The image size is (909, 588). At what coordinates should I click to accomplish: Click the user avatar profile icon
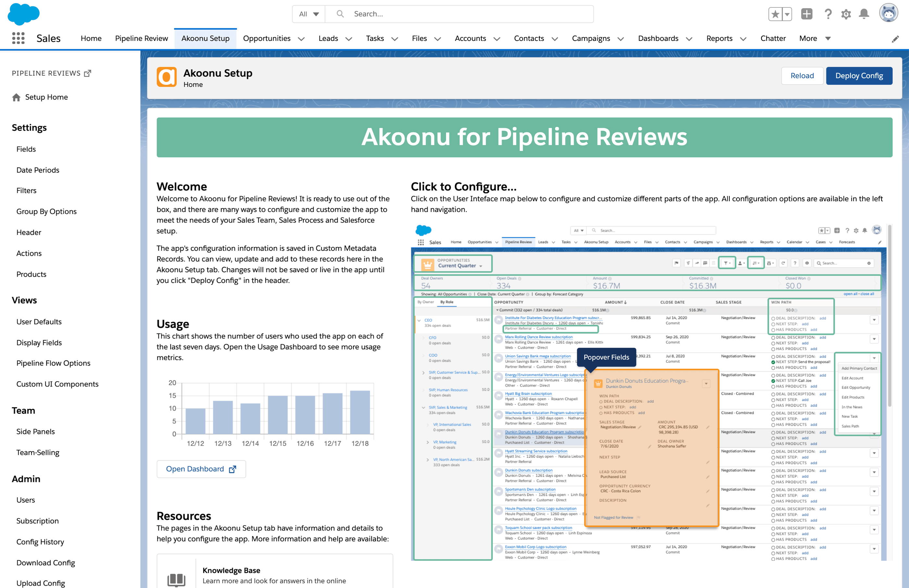[888, 14]
